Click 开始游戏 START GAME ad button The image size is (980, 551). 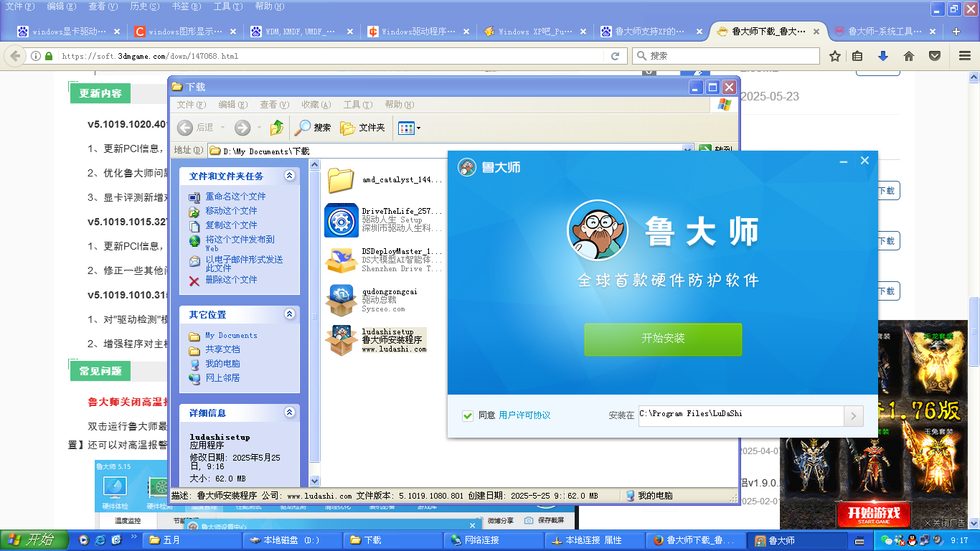[x=873, y=514]
